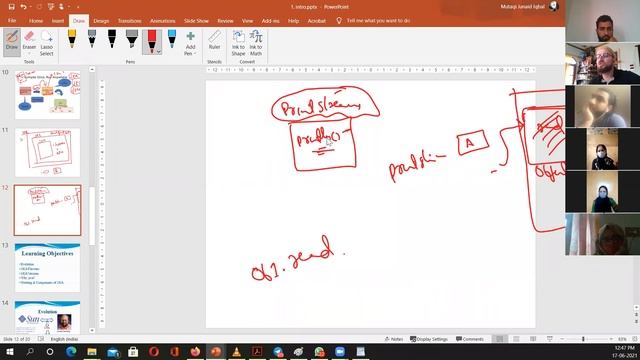Screen dimensions: 640x360
Task: Switch to Slide Sorter view icon
Action: click(516, 339)
